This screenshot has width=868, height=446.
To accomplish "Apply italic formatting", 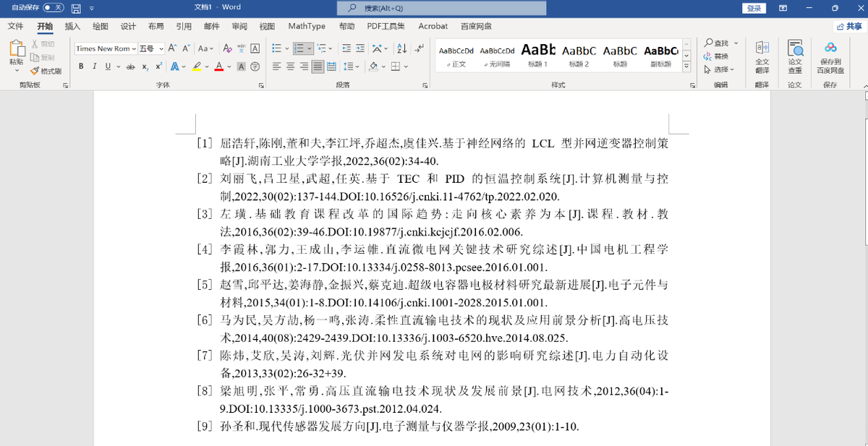I will point(95,67).
